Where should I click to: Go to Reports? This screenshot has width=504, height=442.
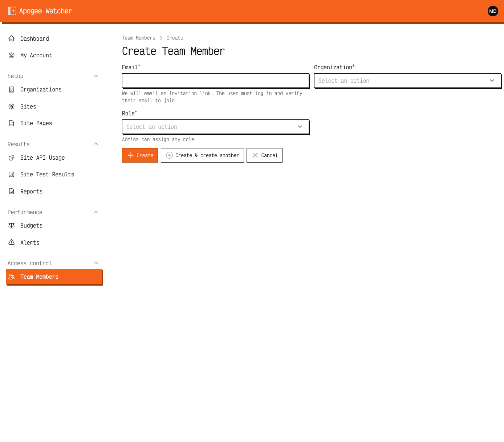tap(54, 191)
